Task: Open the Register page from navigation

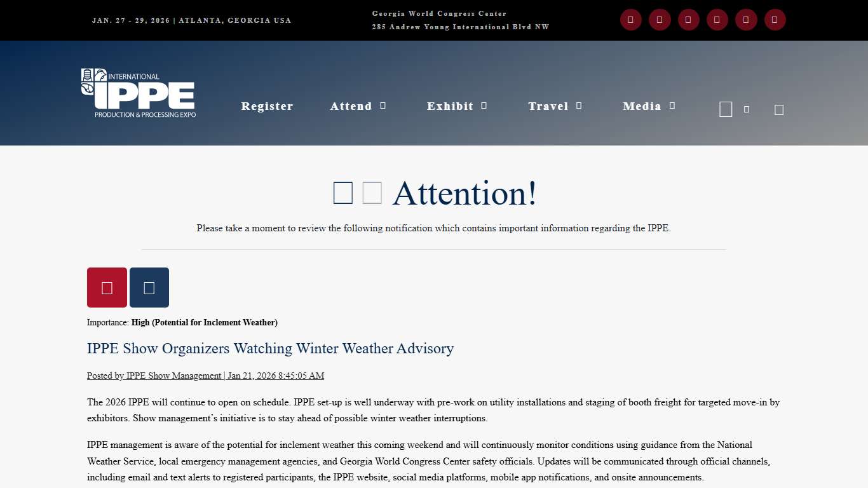Action: click(267, 106)
